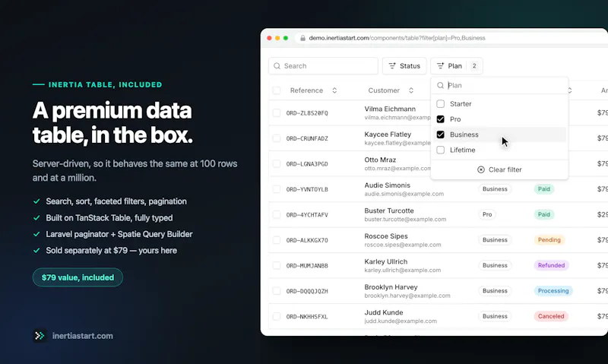Click the Processing status badge

pos(553,291)
